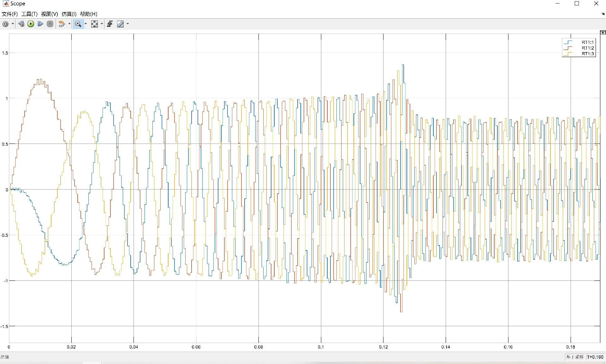Open the 工具(T) menu

29,14
